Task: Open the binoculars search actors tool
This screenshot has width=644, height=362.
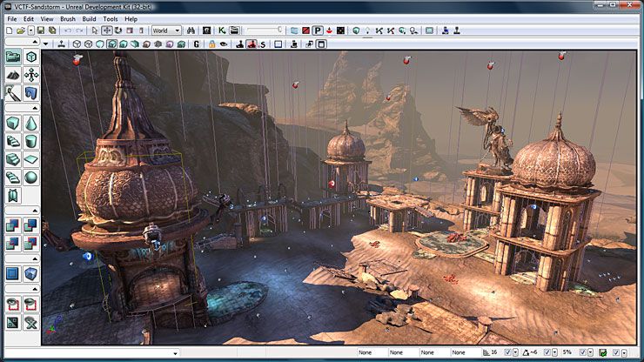Action: (190, 30)
